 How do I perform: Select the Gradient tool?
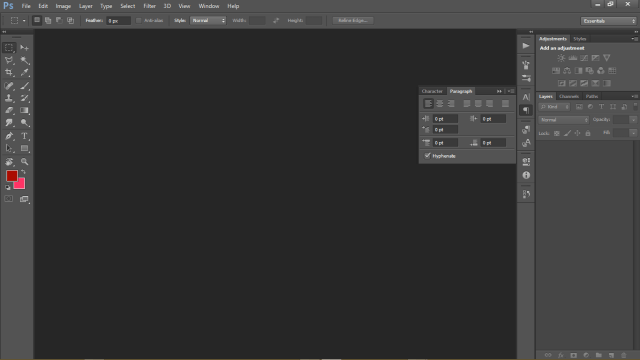click(x=24, y=110)
